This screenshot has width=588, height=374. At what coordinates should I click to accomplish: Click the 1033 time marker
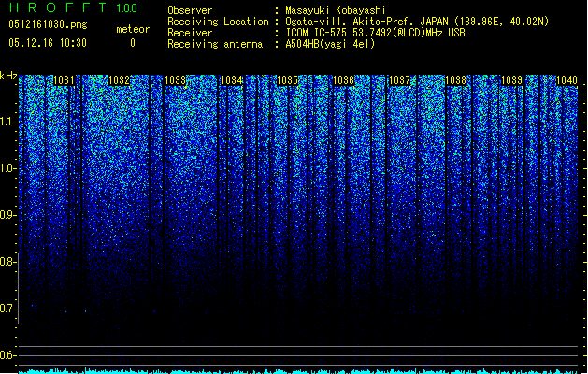[x=175, y=80]
